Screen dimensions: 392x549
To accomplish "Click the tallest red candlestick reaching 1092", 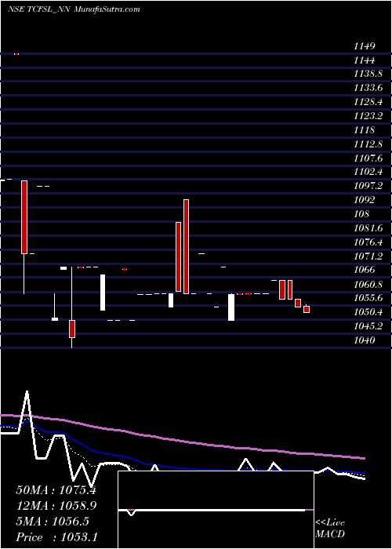I will (x=187, y=246).
